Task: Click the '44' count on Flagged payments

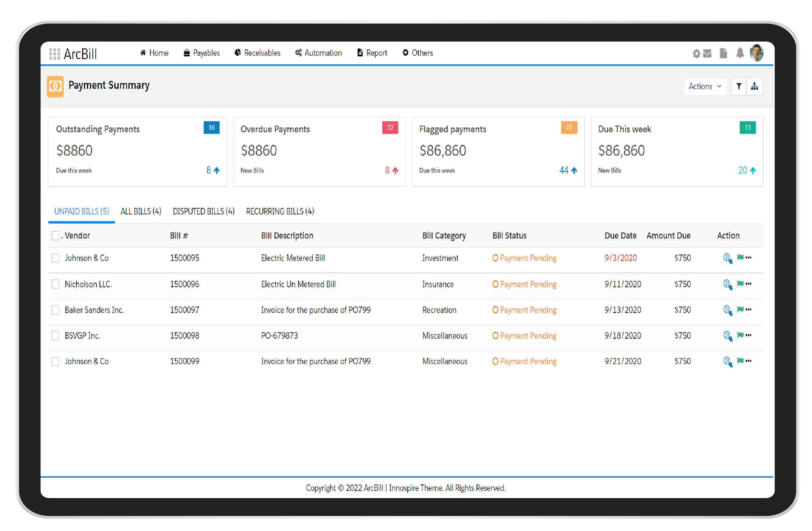Action: tap(564, 170)
